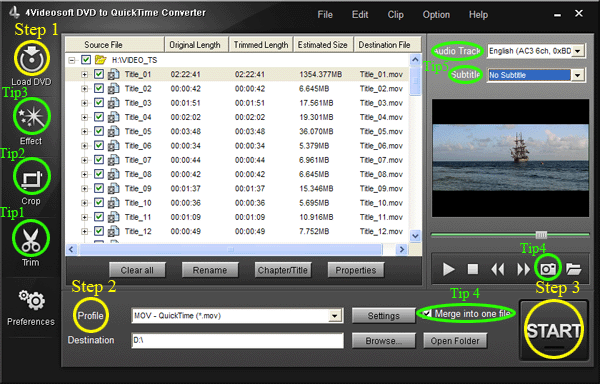Expand the Title_07 tree node
The height and width of the screenshot is (384, 600).
pos(85,160)
